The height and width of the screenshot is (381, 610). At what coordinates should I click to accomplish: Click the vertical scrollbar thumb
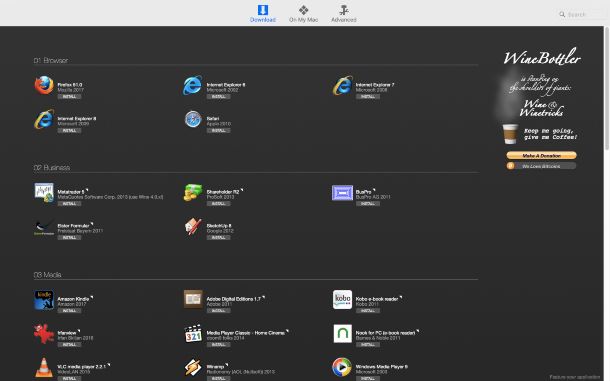[x=607, y=88]
